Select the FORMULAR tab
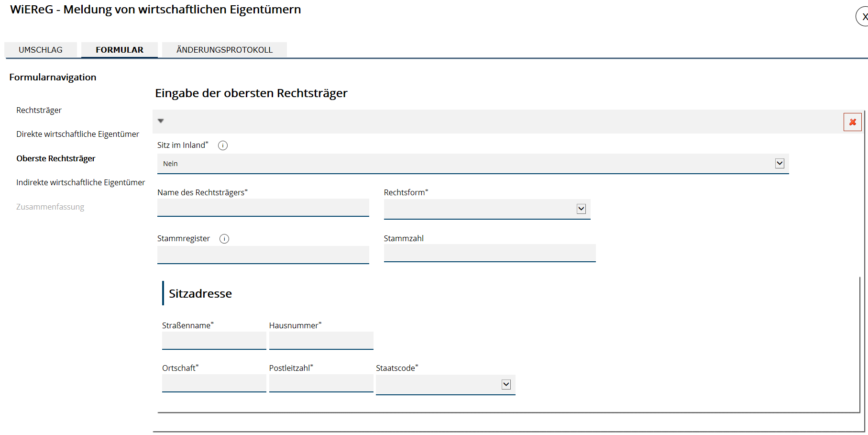This screenshot has width=868, height=435. 120,50
